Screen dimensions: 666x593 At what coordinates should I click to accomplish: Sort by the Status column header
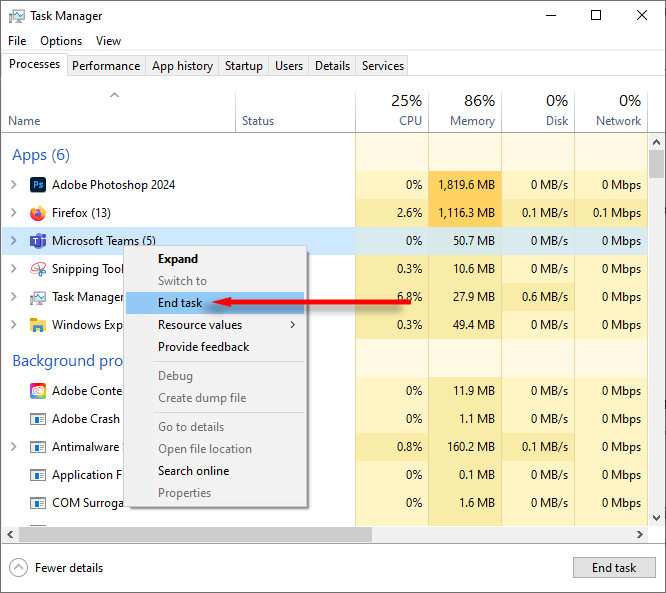click(295, 111)
